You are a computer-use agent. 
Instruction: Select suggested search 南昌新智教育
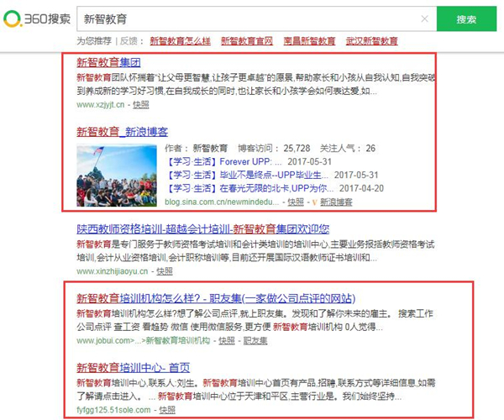pyautogui.click(x=309, y=41)
